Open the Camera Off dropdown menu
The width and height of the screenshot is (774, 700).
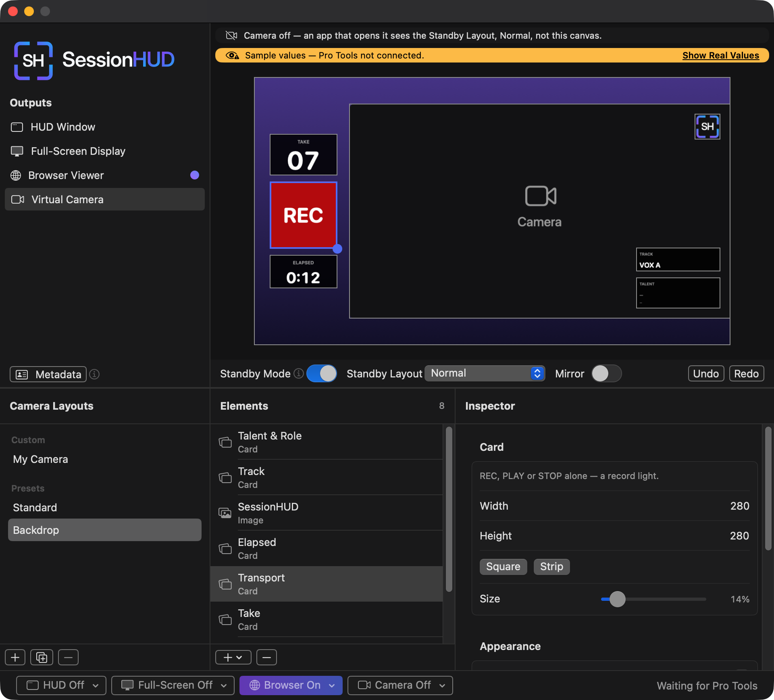click(x=400, y=685)
